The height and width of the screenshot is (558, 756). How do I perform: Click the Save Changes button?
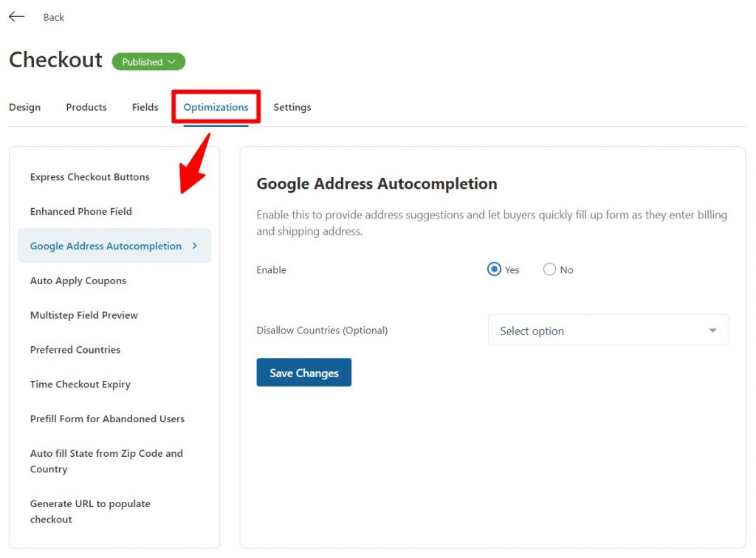pos(303,373)
